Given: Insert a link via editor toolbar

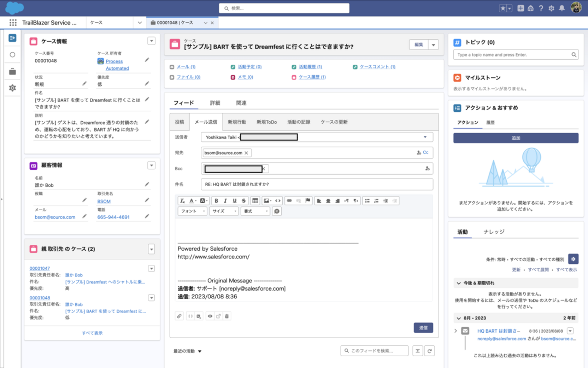Looking at the screenshot, I should [289, 201].
